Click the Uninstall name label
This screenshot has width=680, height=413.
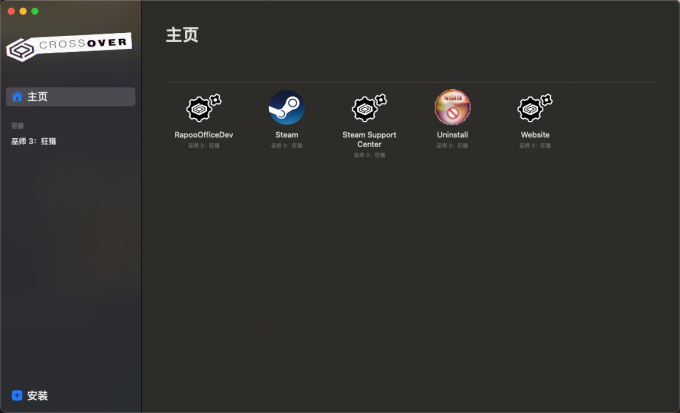[x=452, y=135]
